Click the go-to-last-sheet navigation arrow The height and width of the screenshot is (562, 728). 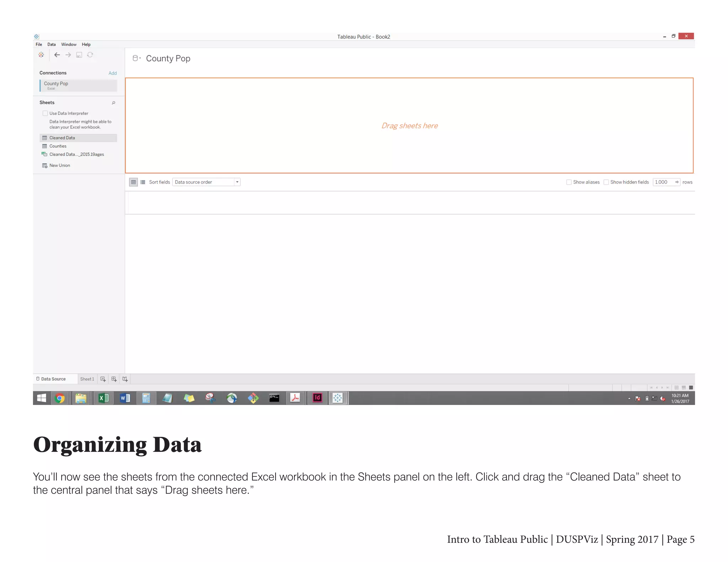pyautogui.click(x=668, y=388)
